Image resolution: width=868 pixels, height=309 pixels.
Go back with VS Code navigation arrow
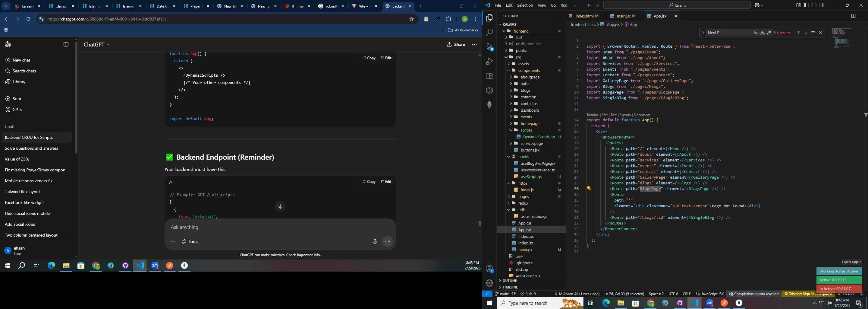(x=589, y=5)
